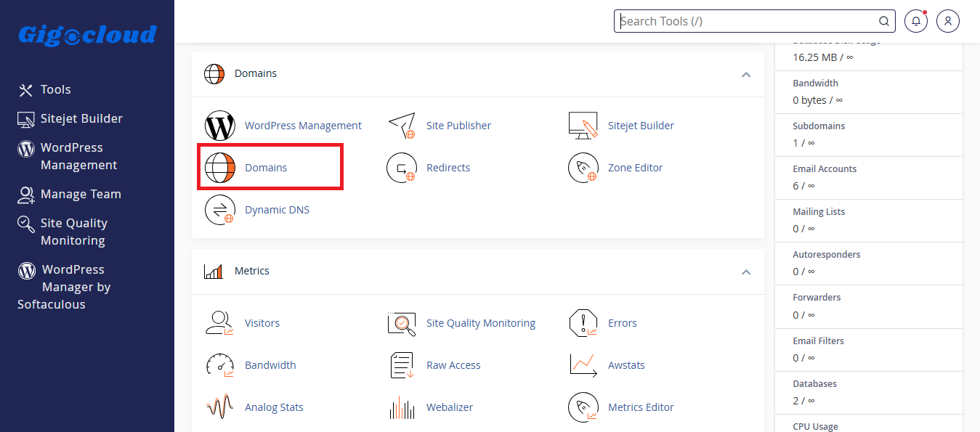The image size is (980, 432).
Task: Open the Raw Access icon
Action: (x=402, y=365)
